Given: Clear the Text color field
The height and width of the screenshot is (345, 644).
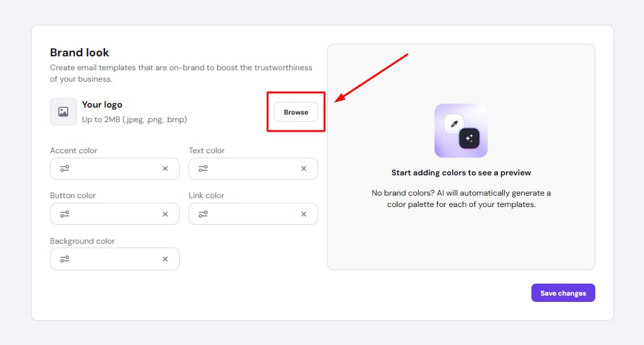Looking at the screenshot, I should (304, 169).
